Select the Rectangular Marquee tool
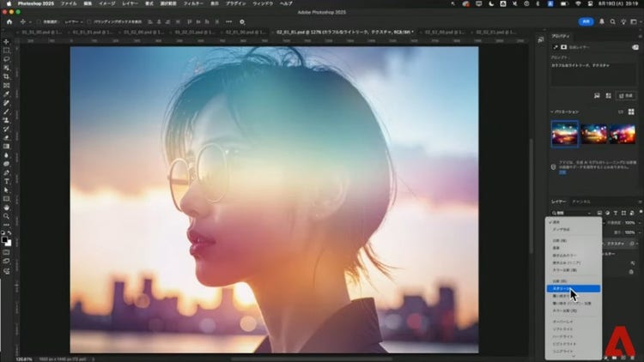 [6, 51]
